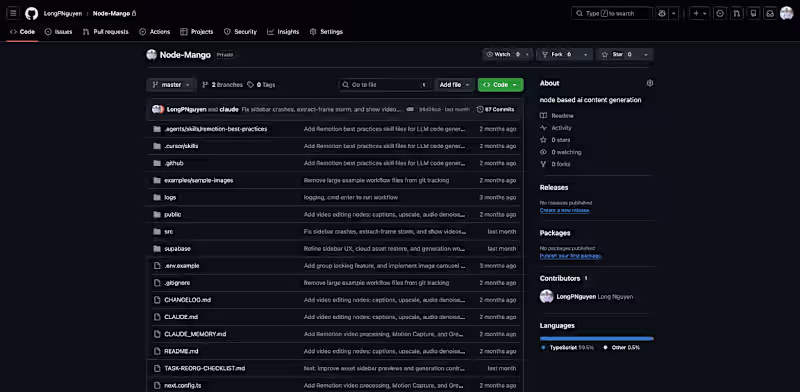Open the logs folder
The width and height of the screenshot is (800, 392).
click(170, 198)
